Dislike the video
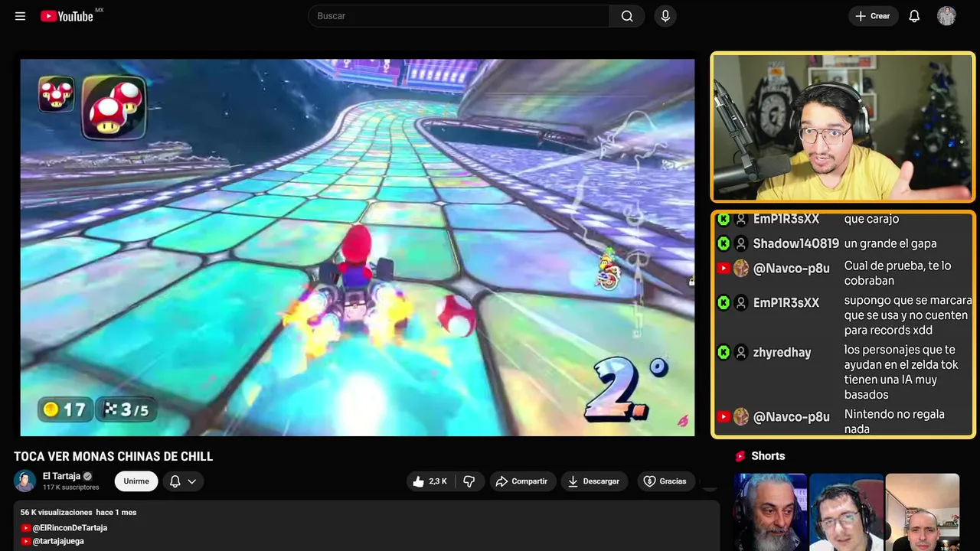 (469, 481)
